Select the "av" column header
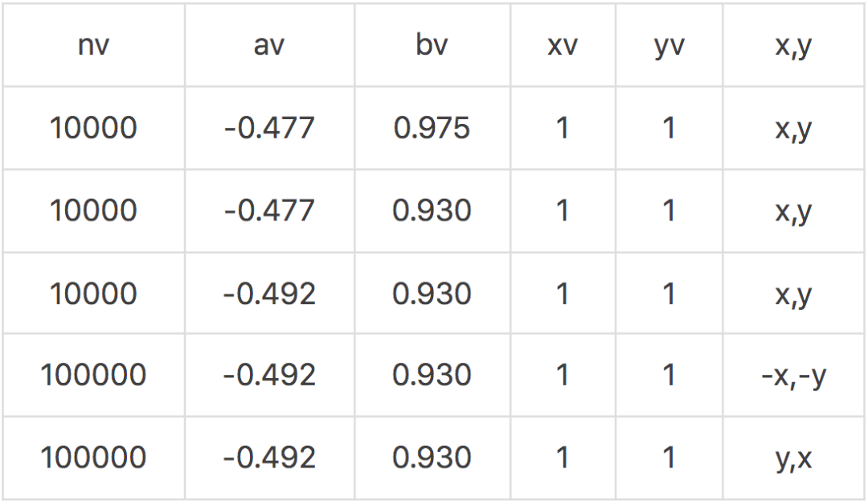The width and height of the screenshot is (868, 502). click(268, 46)
